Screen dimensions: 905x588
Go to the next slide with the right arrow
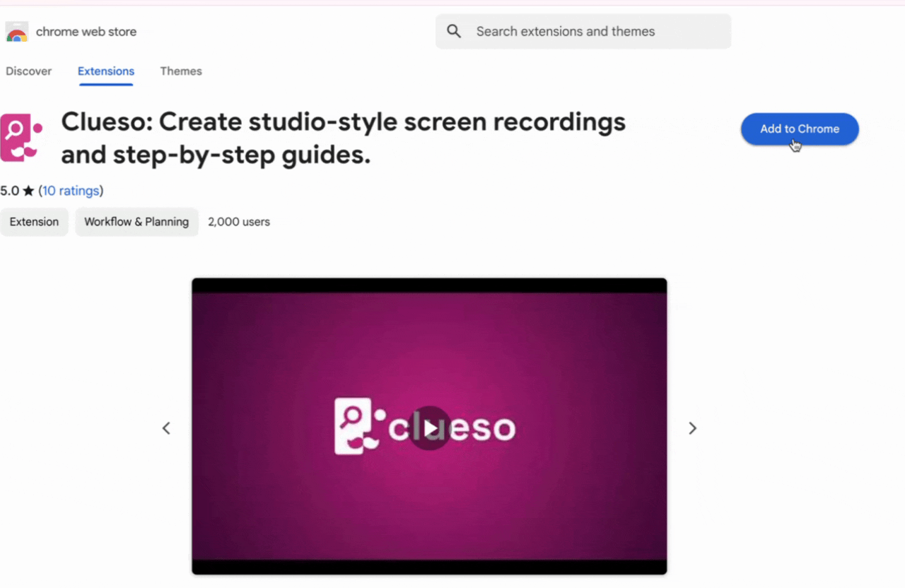[693, 428]
